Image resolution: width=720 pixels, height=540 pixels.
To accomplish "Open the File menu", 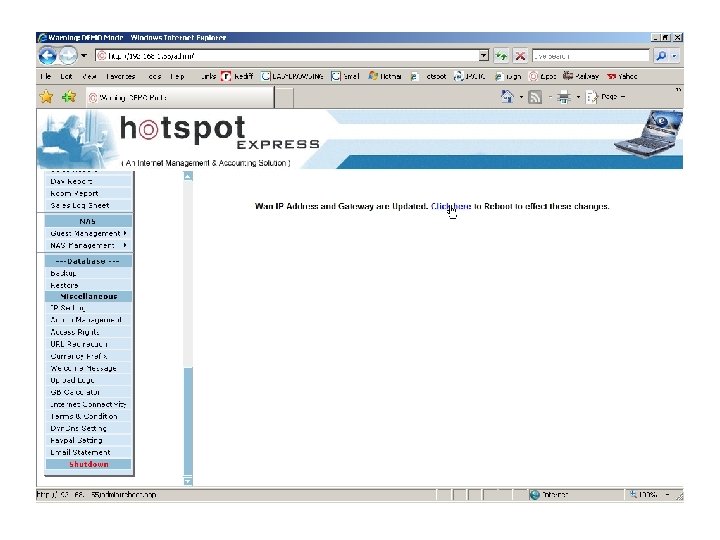I will coord(45,76).
